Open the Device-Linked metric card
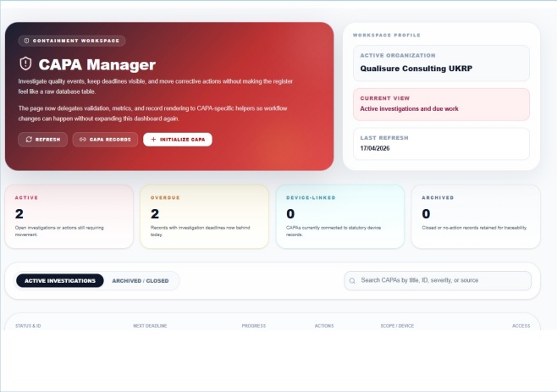This screenshot has height=392, width=557. [x=340, y=217]
